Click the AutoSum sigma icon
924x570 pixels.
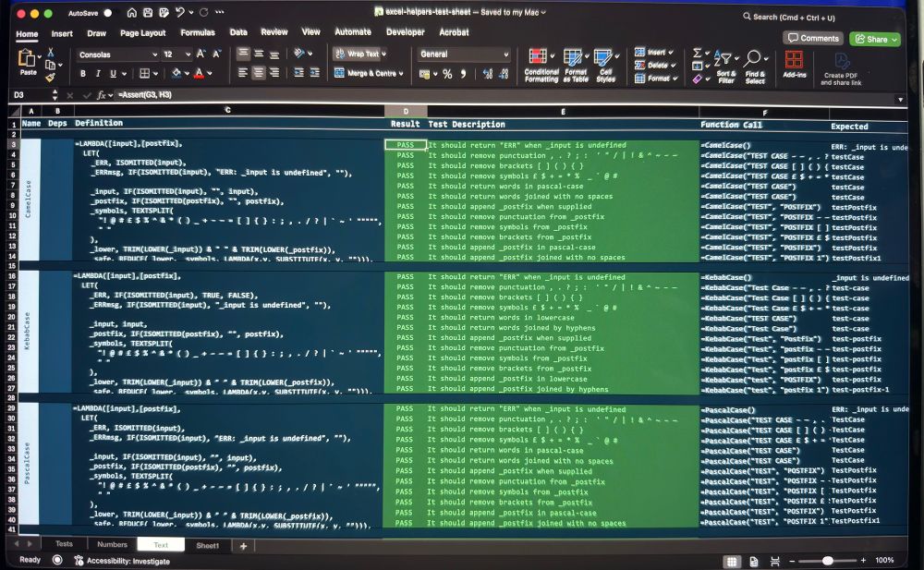pyautogui.click(x=697, y=52)
